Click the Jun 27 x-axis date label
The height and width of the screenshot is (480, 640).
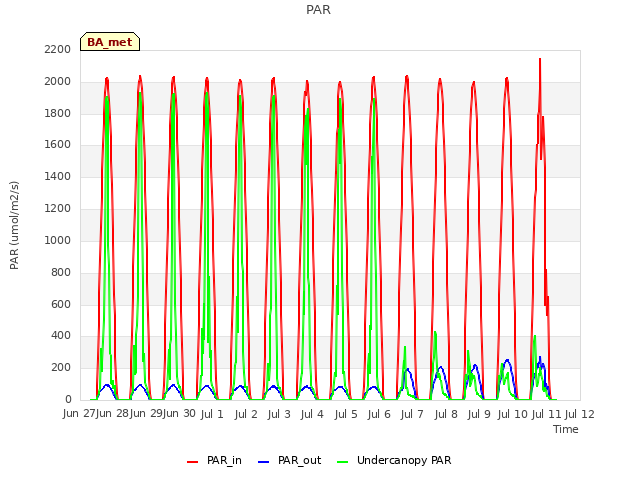[x=79, y=414]
